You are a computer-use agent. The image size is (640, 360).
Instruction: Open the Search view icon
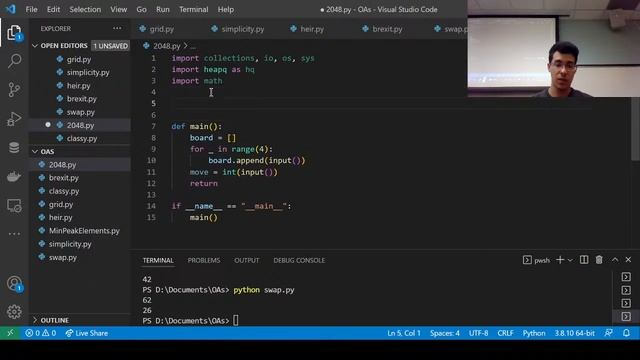14,61
